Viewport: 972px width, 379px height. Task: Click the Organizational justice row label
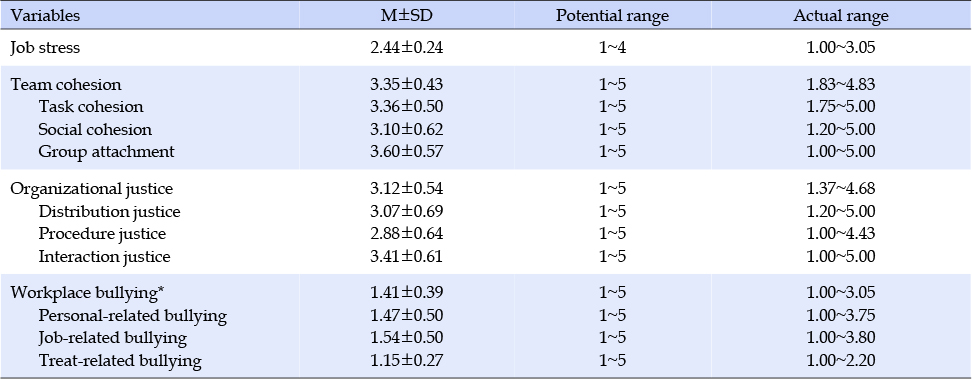91,189
